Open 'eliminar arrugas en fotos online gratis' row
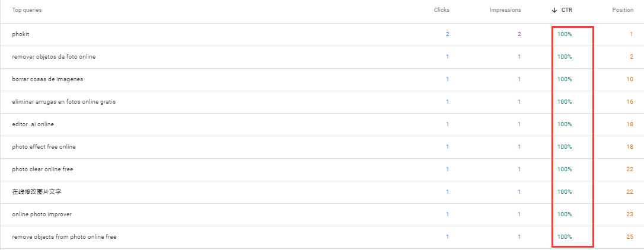The width and height of the screenshot is (644, 250). pos(63,102)
